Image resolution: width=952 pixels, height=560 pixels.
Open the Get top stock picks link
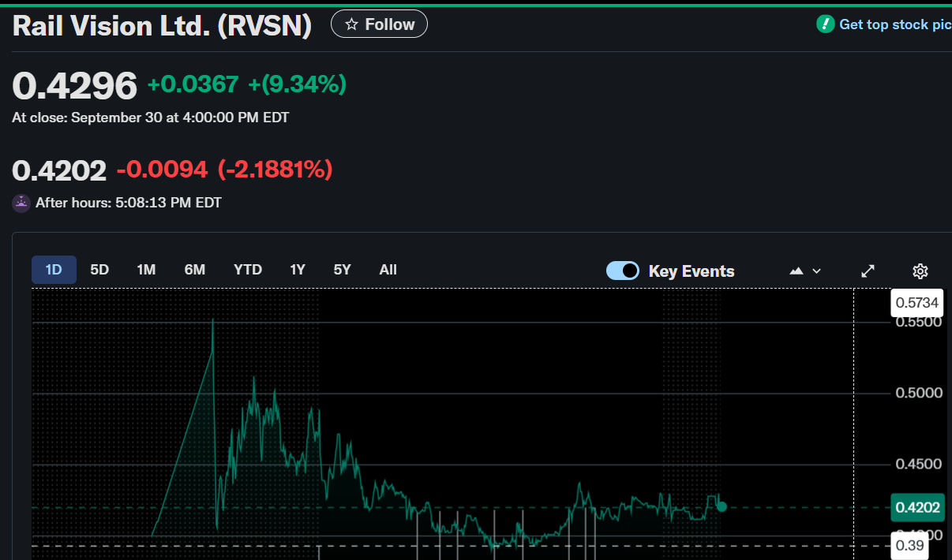pyautogui.click(x=894, y=24)
